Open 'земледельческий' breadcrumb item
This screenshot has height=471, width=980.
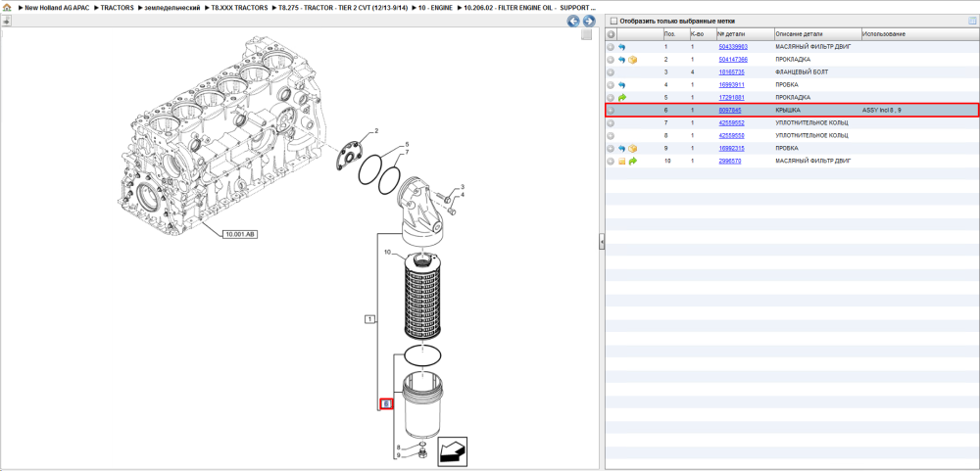[173, 8]
